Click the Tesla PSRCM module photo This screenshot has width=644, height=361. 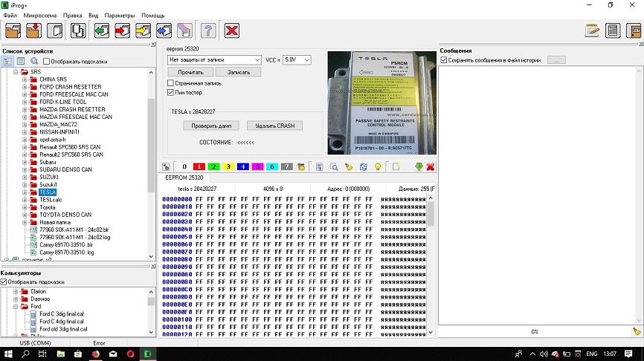[382, 103]
